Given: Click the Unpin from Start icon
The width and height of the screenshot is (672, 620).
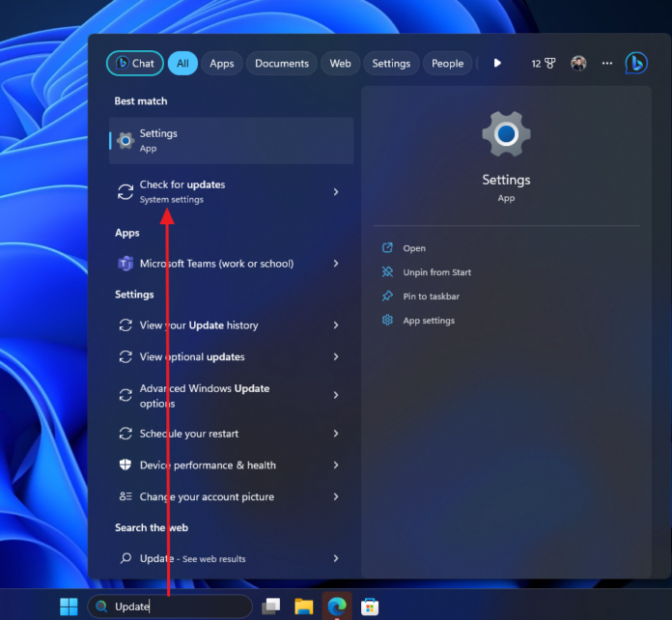Looking at the screenshot, I should (387, 271).
